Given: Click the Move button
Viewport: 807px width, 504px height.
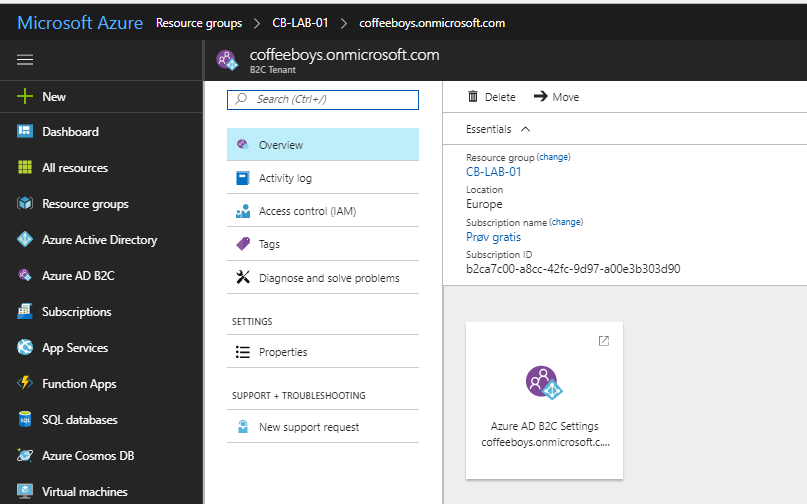Looking at the screenshot, I should coord(556,97).
